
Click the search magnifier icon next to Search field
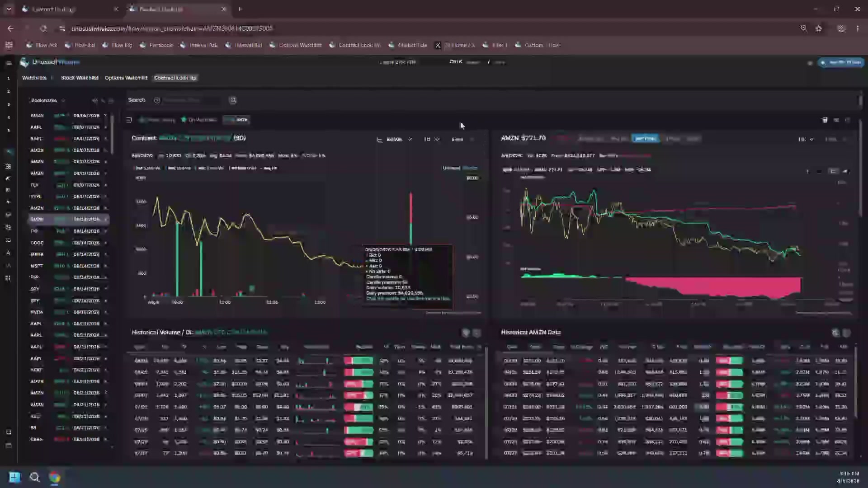pos(233,100)
